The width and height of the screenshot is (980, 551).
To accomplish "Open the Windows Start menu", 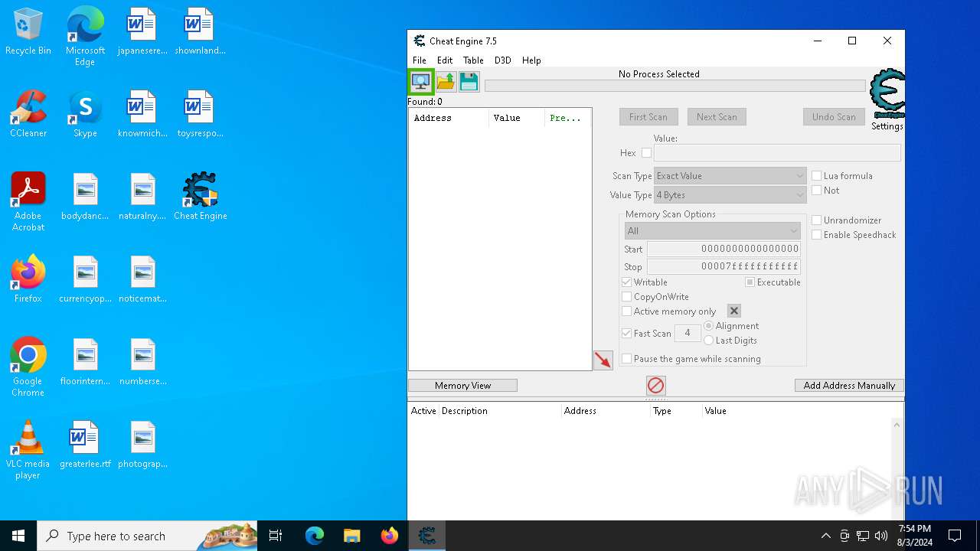I will (18, 536).
